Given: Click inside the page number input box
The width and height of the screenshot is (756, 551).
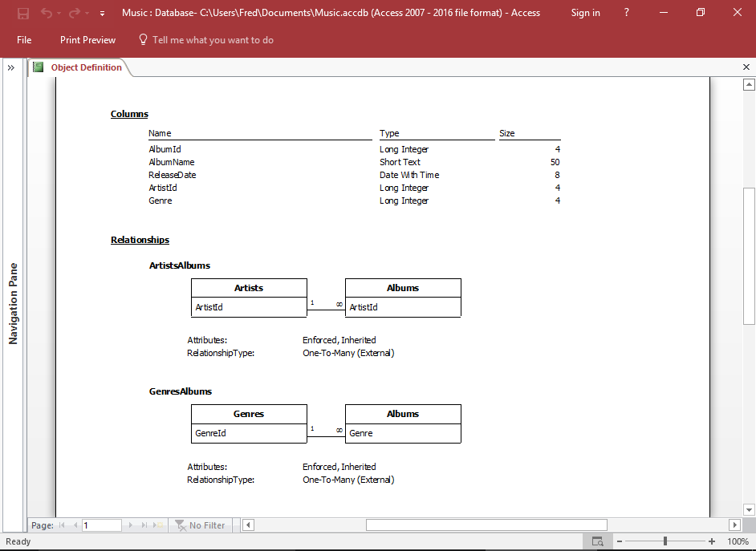Looking at the screenshot, I should click(x=101, y=525).
